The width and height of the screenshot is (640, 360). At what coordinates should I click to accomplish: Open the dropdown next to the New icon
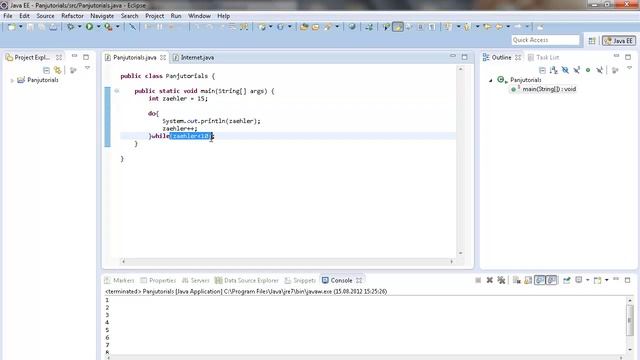[x=20, y=27]
